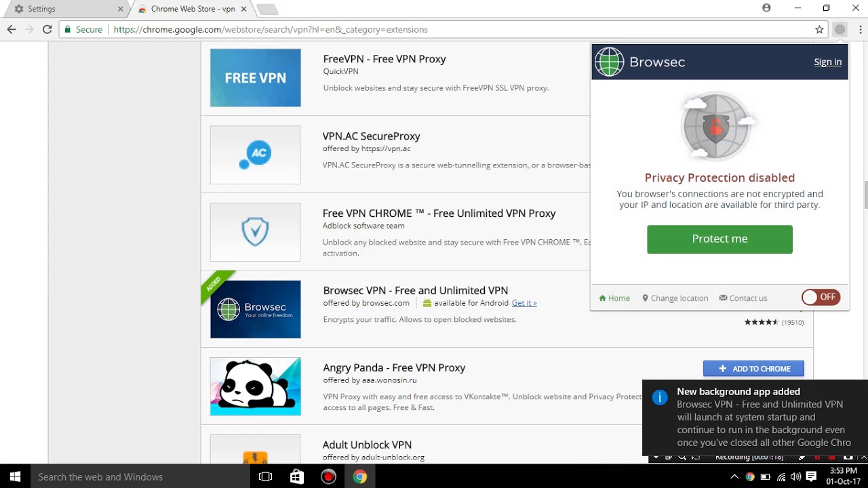Close the Settings tab
The image size is (868, 488).
pyautogui.click(x=121, y=9)
